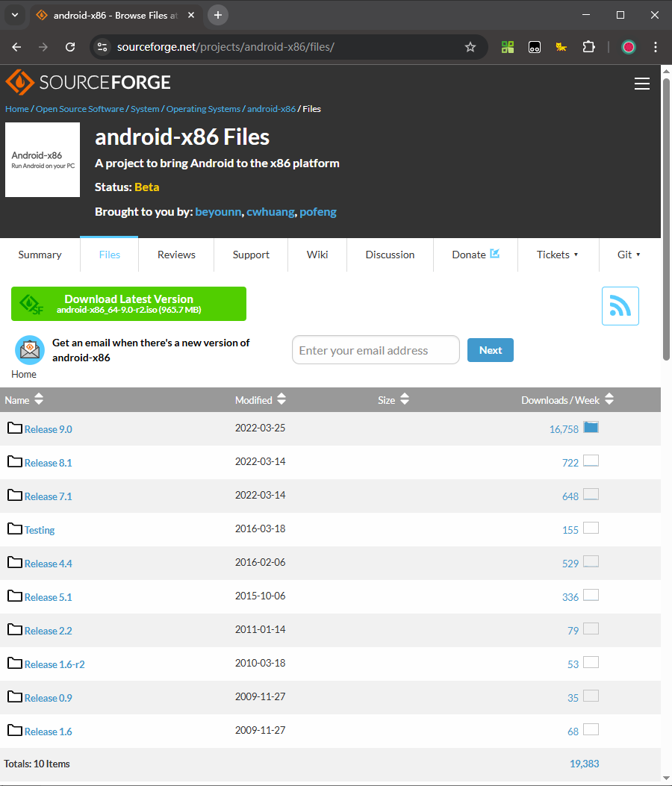Screen dimensions: 672x786
Task: Bookmark this page with the star icon
Action: point(470,47)
